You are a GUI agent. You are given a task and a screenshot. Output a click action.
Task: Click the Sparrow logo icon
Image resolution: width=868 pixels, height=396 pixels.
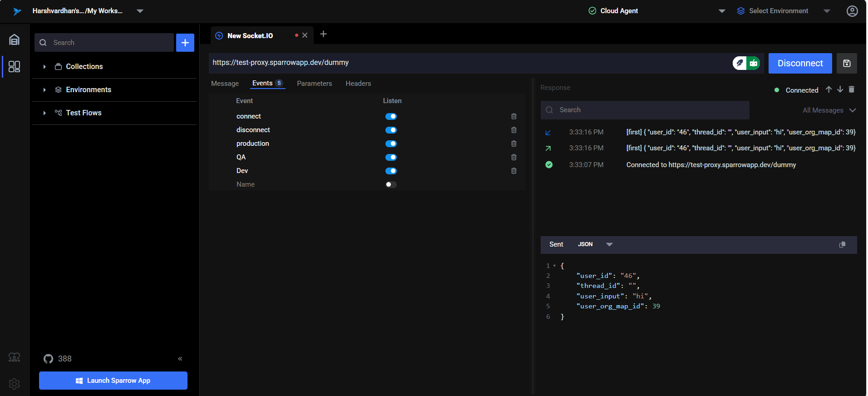(17, 11)
